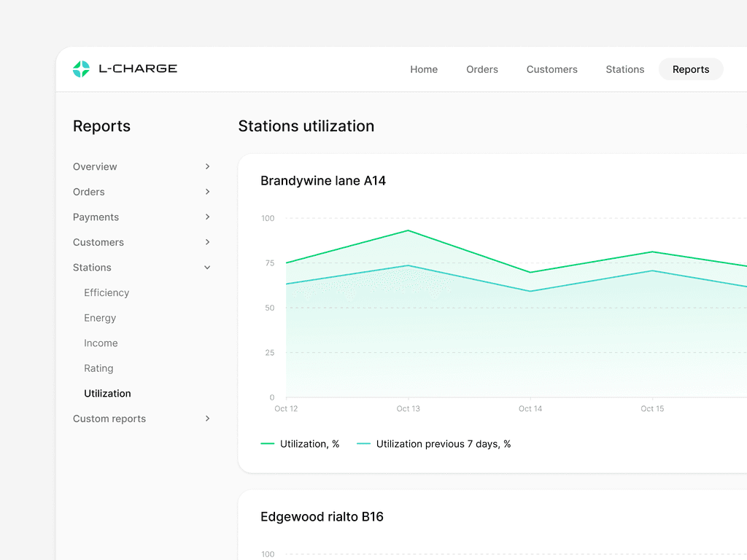Open the Efficiency report
This screenshot has height=560, width=747.
click(106, 292)
